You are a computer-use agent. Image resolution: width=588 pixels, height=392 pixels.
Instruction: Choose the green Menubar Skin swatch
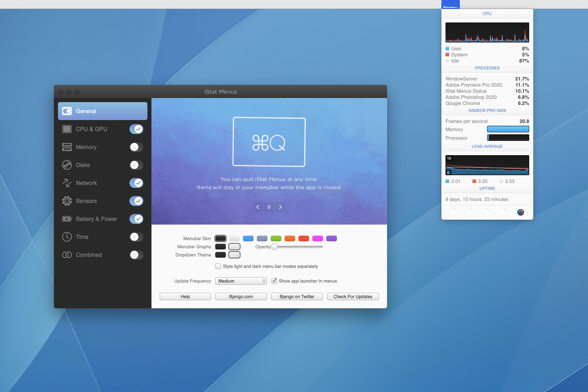click(x=276, y=238)
